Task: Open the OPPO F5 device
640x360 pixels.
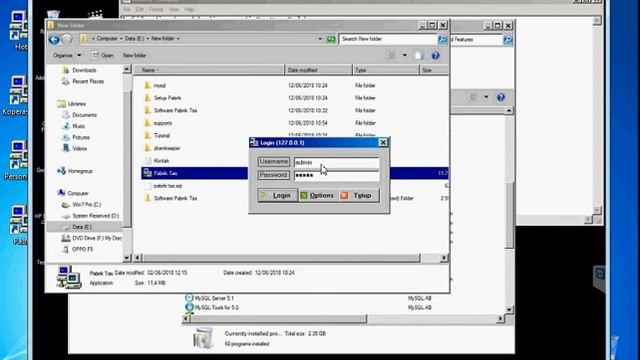Action: [82, 249]
